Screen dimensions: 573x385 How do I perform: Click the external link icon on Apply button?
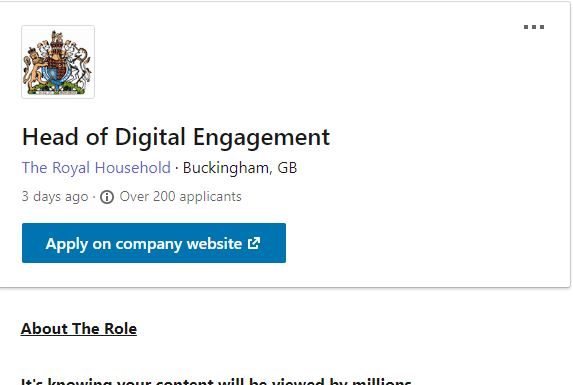pos(254,243)
